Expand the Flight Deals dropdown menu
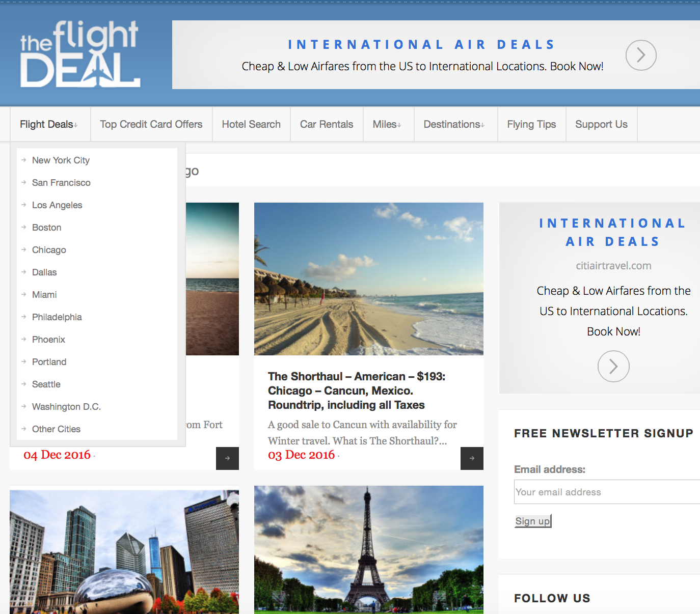The width and height of the screenshot is (700, 614). pos(48,124)
